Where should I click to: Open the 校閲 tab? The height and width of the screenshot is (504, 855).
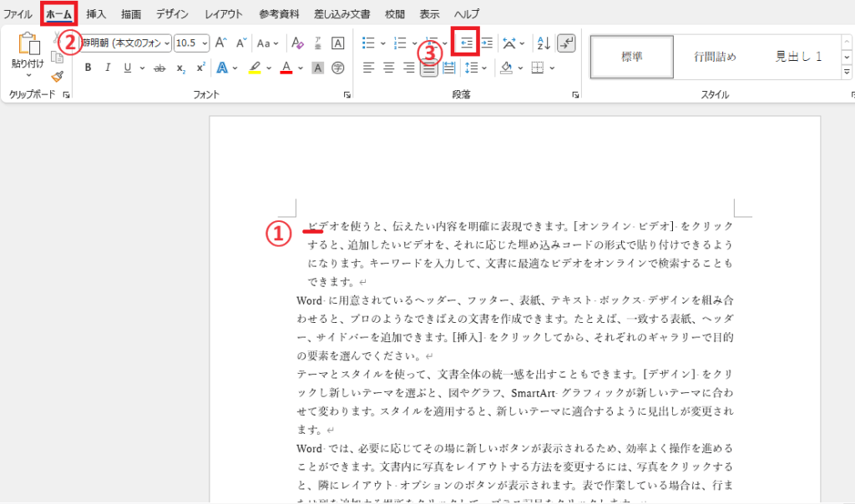point(395,13)
